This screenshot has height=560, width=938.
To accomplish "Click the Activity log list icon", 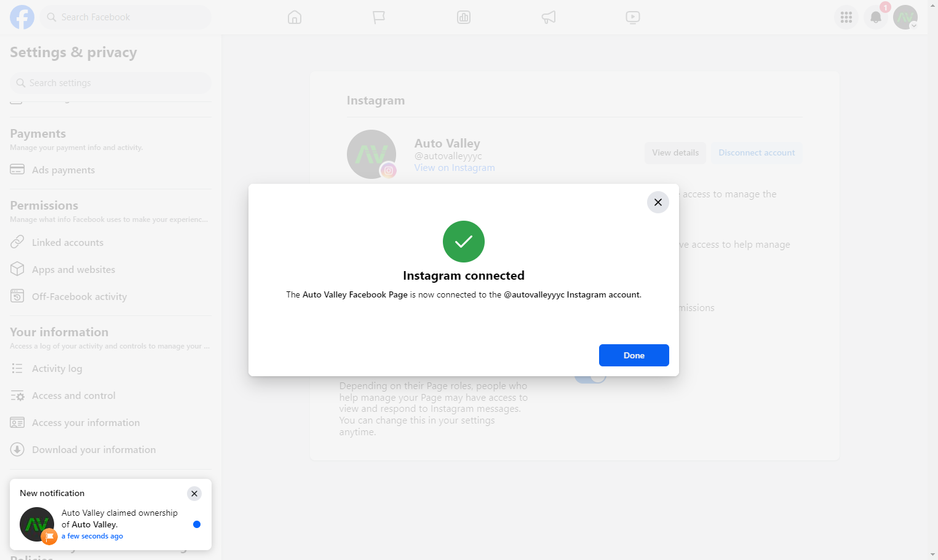I will tap(17, 368).
